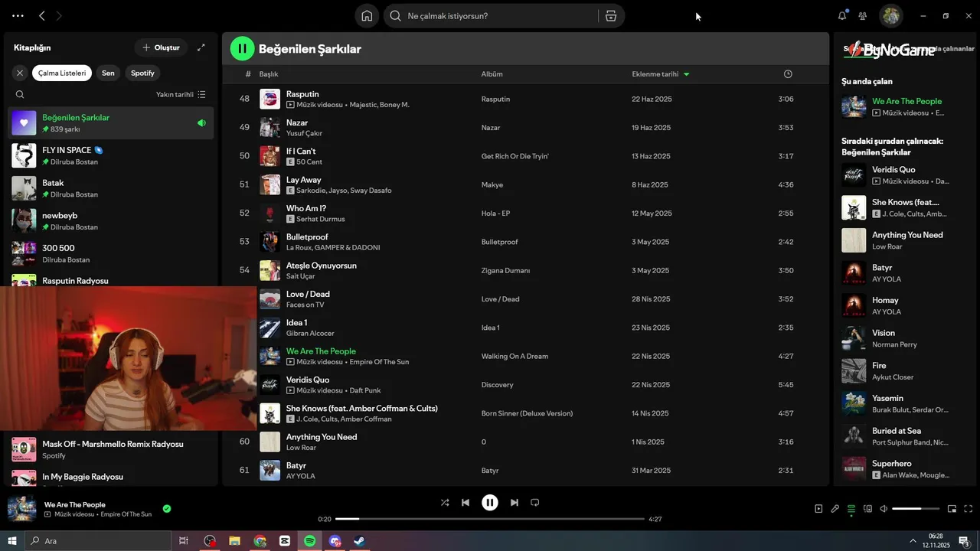
Task: Open the Windows Start menu
Action: click(12, 541)
